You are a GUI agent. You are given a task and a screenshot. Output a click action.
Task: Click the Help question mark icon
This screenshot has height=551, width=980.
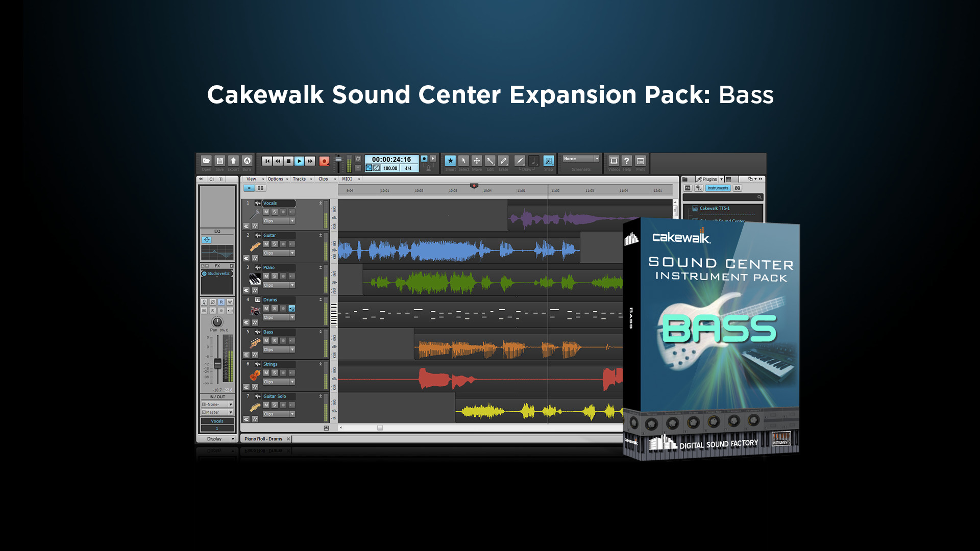click(x=627, y=161)
